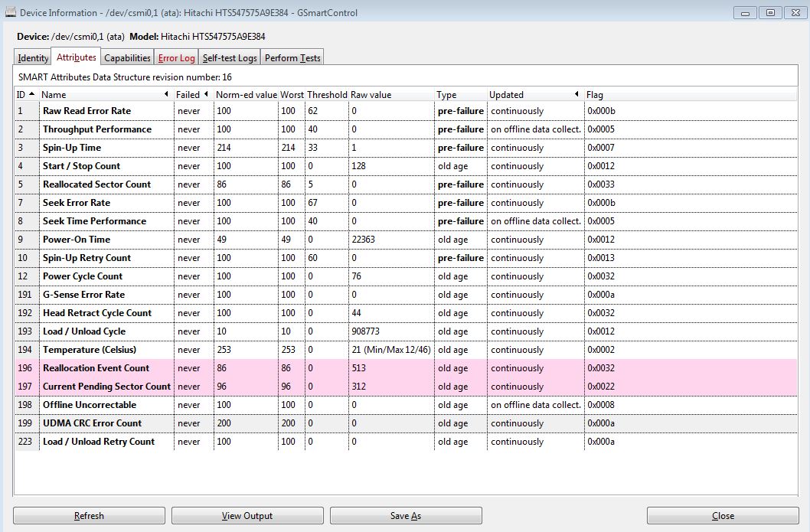
Task: Select the Temperature (Celsius) row
Action: pyautogui.click(x=406, y=350)
